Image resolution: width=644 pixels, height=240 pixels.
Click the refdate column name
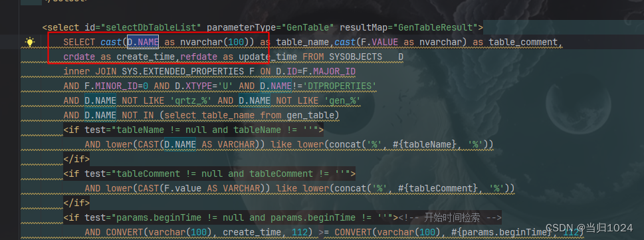[x=199, y=57]
